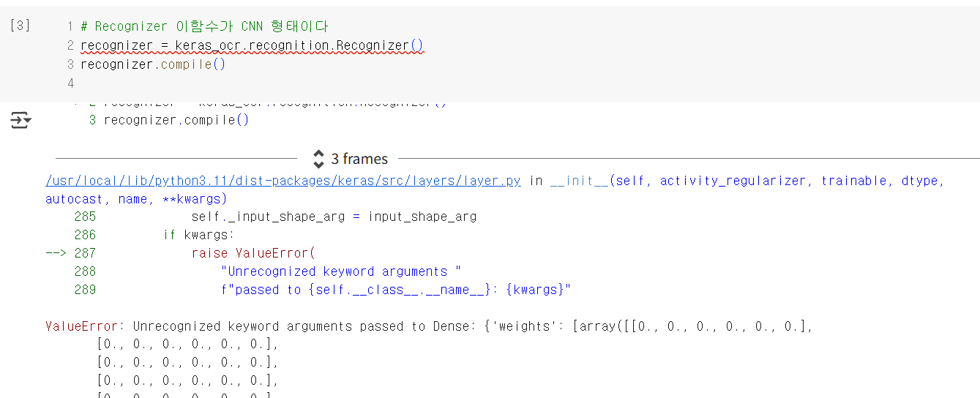The height and width of the screenshot is (398, 980).
Task: Click the [3] cell execution indicator
Action: click(x=20, y=26)
